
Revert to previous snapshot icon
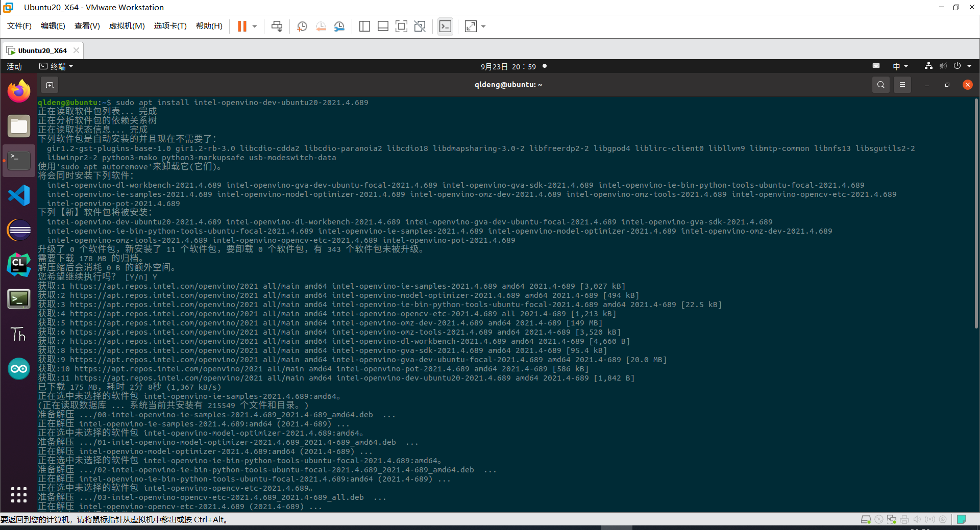tap(321, 27)
